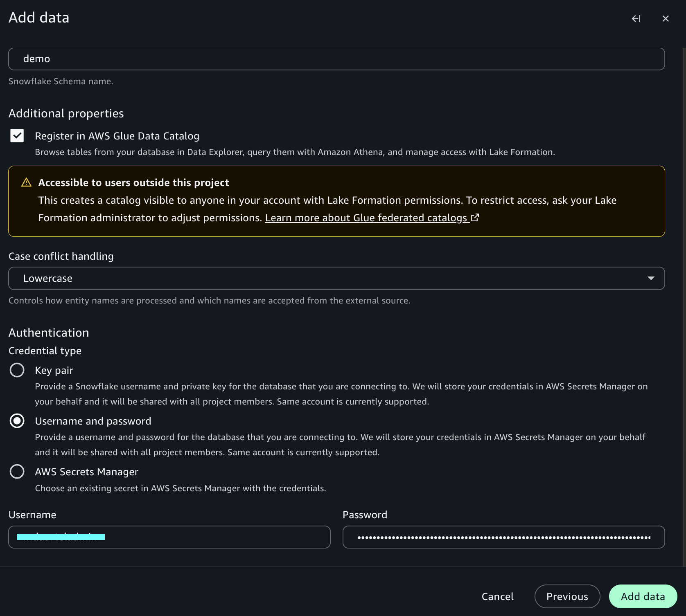Viewport: 686px width, 616px height.
Task: Expand the Case conflict handling dropdown arrow
Action: click(x=651, y=279)
